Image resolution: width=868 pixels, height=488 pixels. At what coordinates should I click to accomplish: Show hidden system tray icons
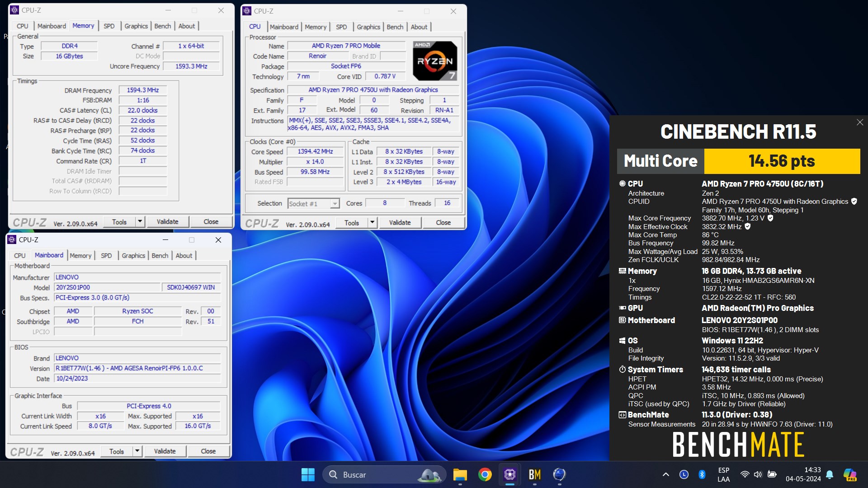[665, 474]
